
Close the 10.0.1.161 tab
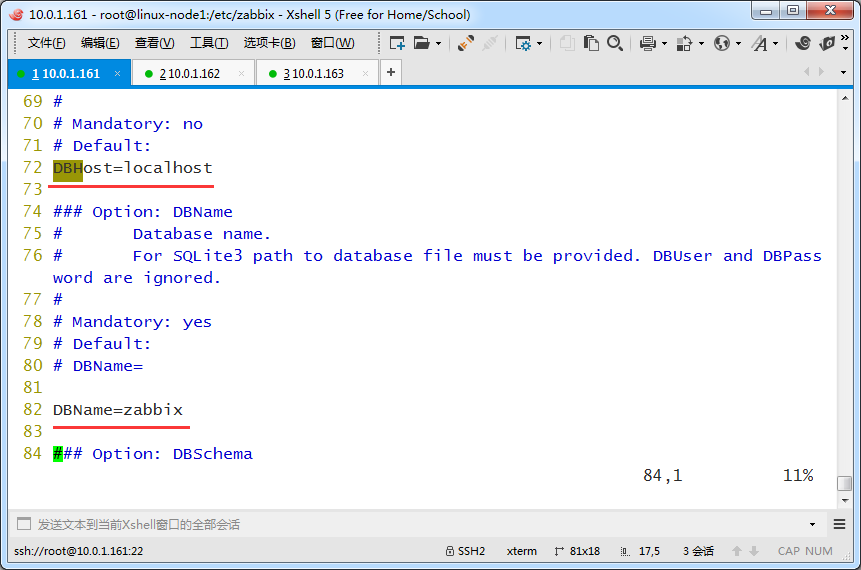coord(117,74)
